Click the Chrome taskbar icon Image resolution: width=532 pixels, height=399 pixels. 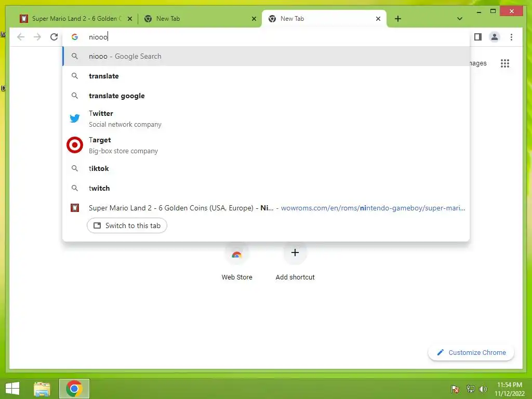point(74,389)
